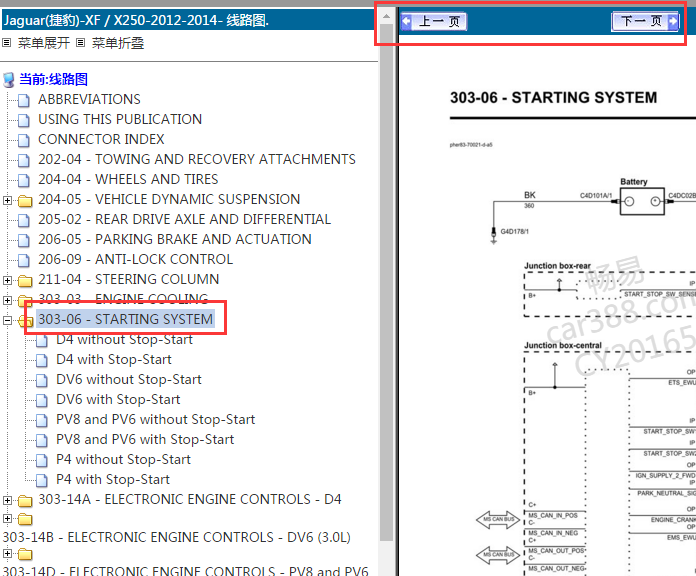Open 206-05 PARKING BRAKE AND ACTUATION
The width and height of the screenshot is (696, 576).
[x=175, y=239]
